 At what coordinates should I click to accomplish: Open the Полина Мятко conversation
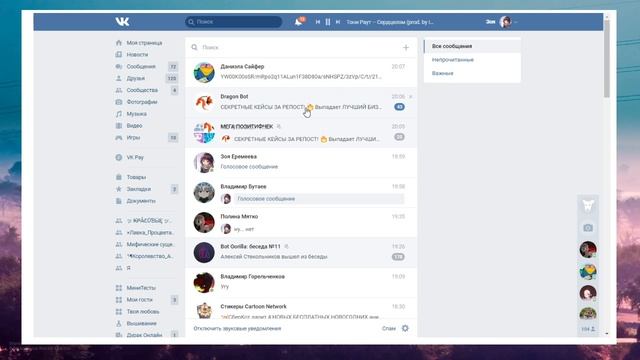(301, 222)
